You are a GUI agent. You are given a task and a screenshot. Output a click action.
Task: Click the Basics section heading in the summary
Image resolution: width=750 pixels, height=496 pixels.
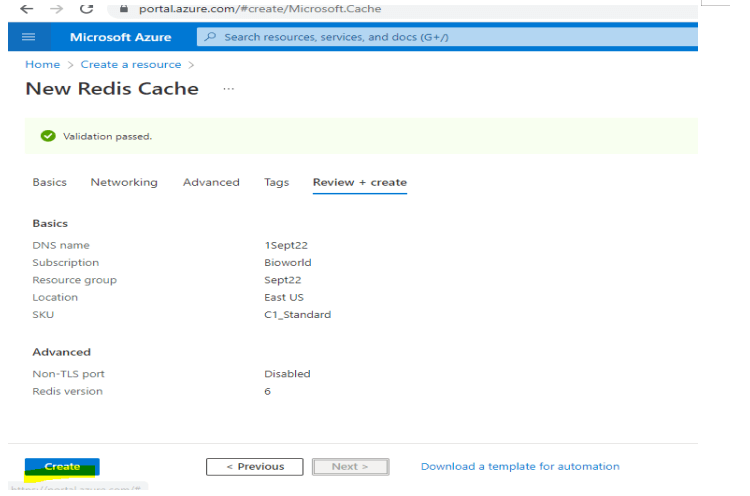pos(50,223)
